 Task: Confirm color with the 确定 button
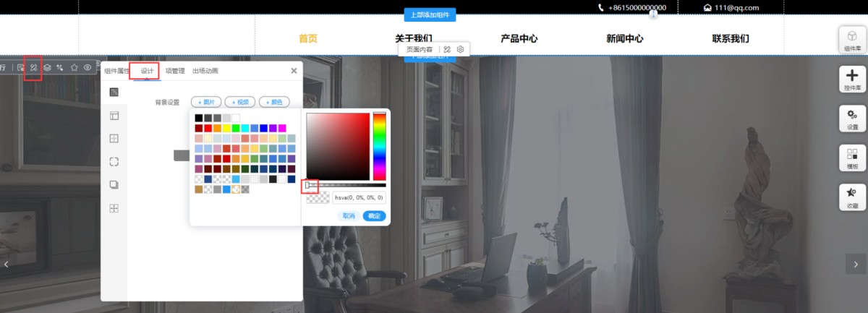pyautogui.click(x=374, y=215)
